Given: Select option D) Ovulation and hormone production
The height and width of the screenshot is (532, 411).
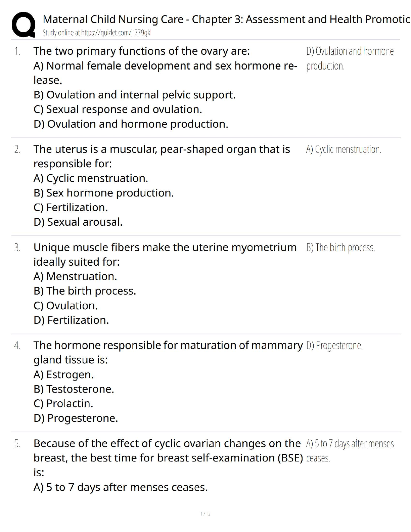Looking at the screenshot, I should (x=131, y=124).
